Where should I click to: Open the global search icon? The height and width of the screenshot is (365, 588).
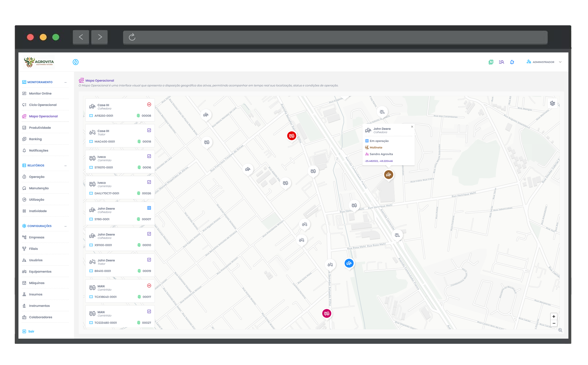(501, 62)
